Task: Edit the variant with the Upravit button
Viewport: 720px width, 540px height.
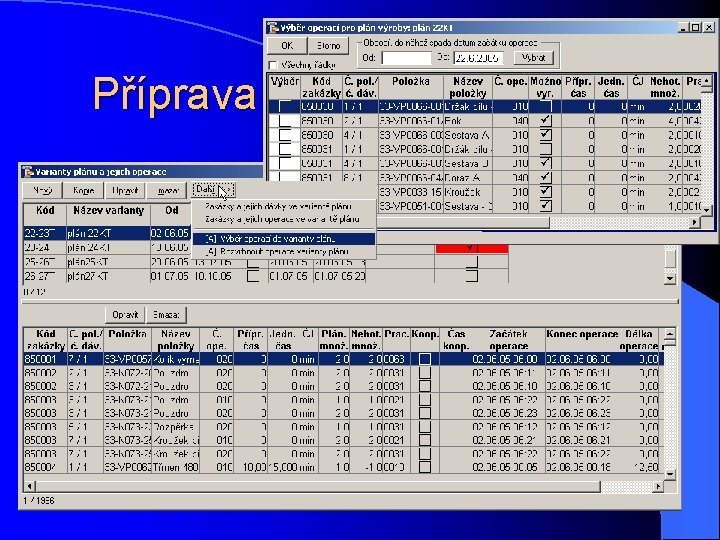Action: [x=125, y=190]
